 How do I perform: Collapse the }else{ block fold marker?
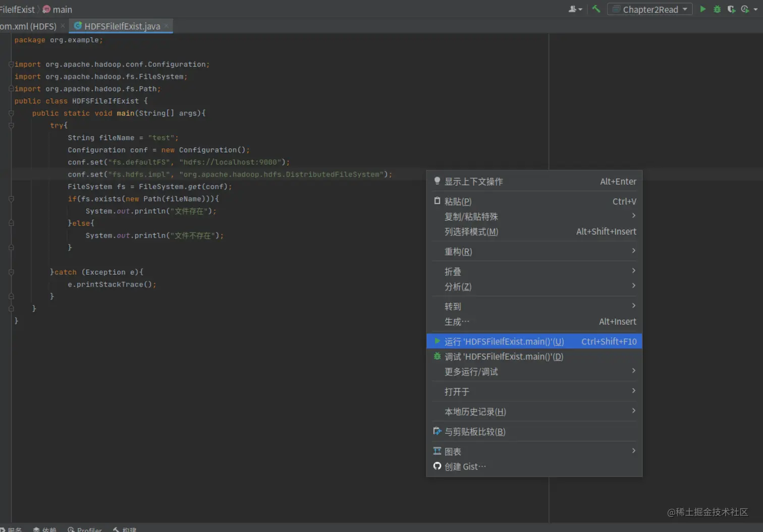point(11,223)
